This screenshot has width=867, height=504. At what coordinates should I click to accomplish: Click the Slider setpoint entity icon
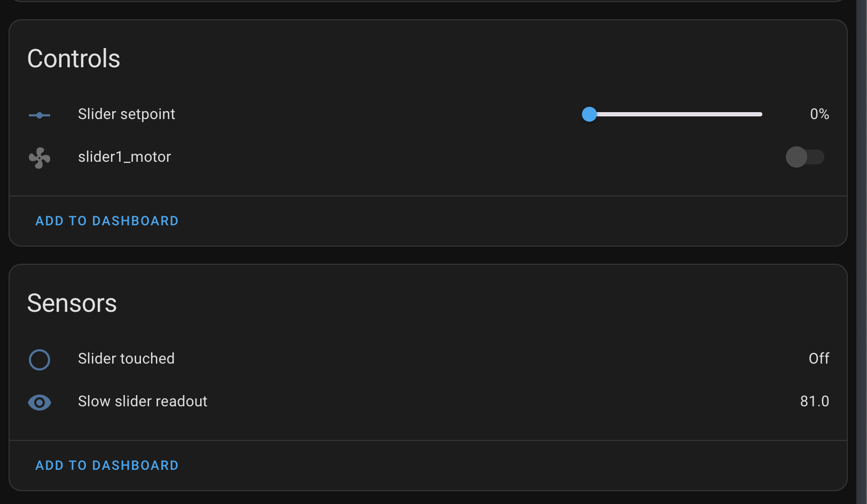[x=40, y=115]
